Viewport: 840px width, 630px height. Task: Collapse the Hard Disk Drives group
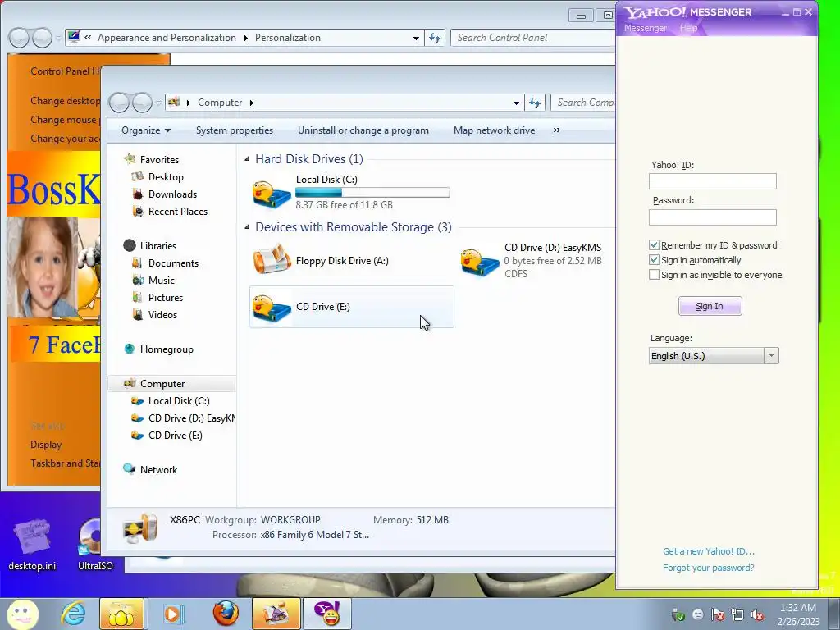pos(247,158)
